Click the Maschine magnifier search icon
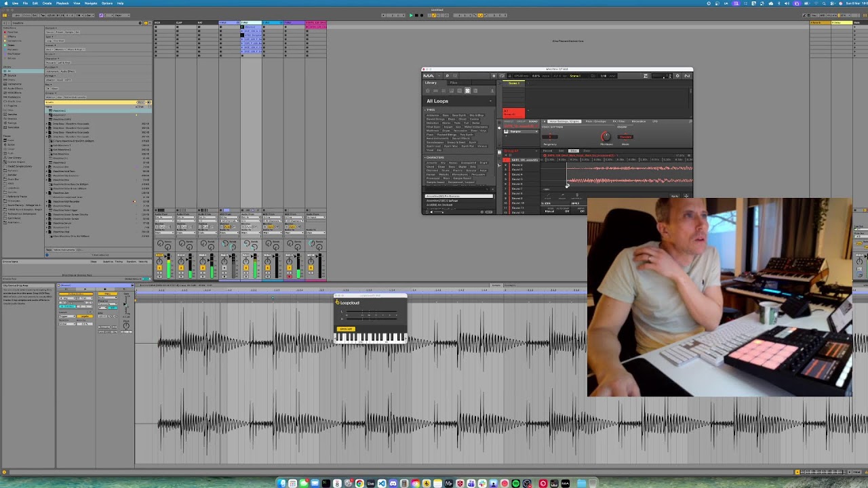Image resolution: width=868 pixels, height=488 pixels. [x=447, y=76]
